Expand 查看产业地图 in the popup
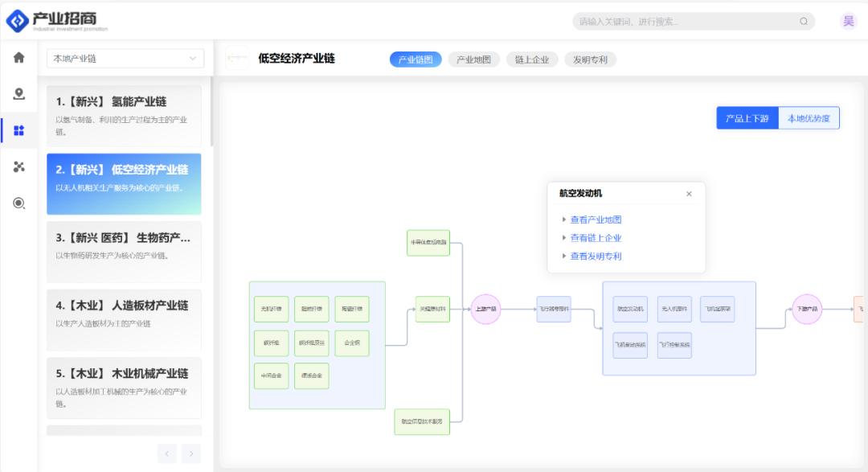868x472 pixels. coord(595,220)
